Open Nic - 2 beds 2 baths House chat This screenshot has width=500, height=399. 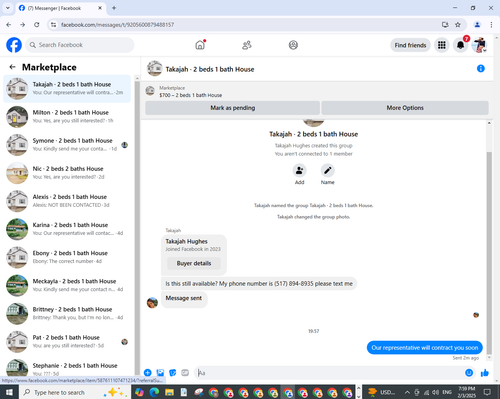coord(67,173)
